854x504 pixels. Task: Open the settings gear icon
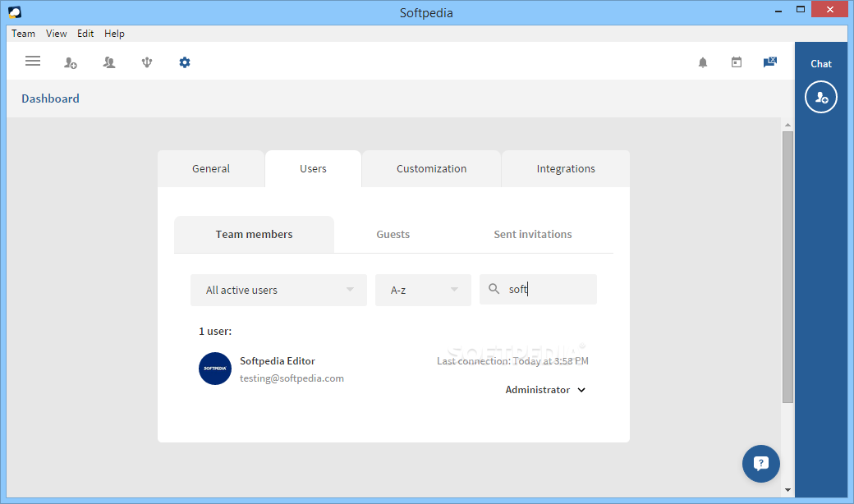click(185, 62)
